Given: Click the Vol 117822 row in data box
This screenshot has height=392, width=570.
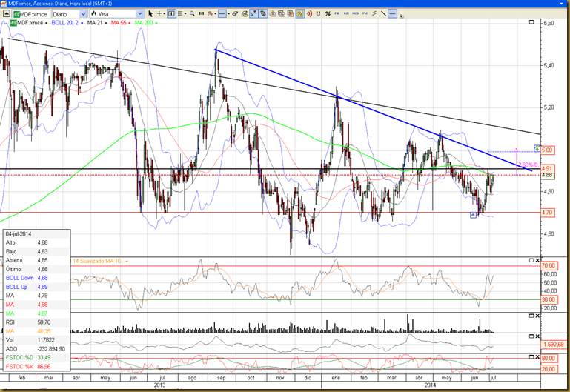Looking at the screenshot, I should pyautogui.click(x=36, y=340).
